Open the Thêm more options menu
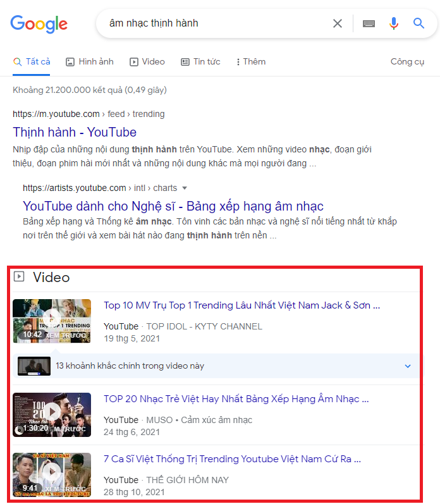440x504 pixels. coord(250,61)
